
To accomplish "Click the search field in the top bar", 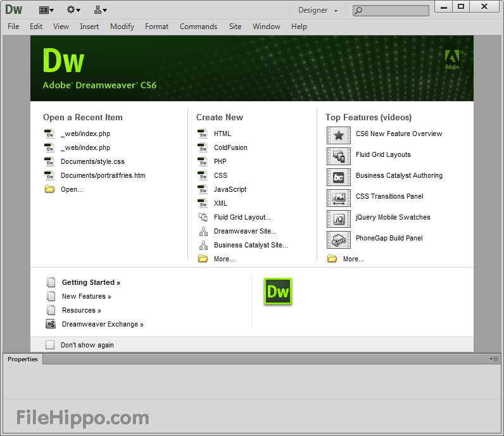I will coord(391,11).
